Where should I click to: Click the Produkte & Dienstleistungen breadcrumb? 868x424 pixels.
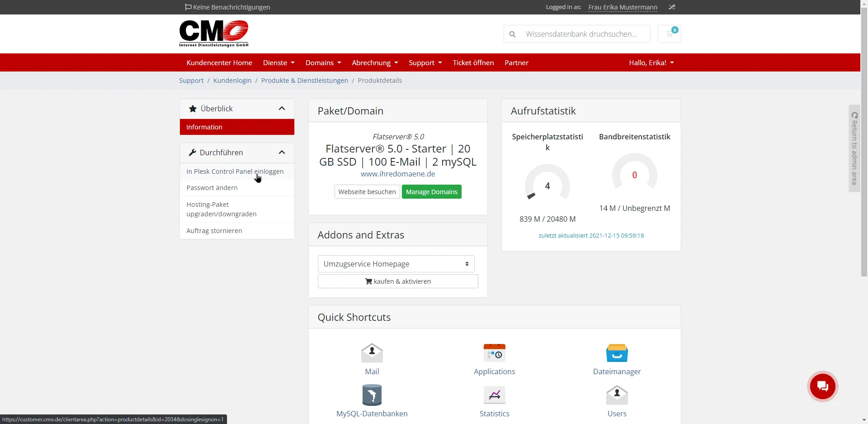coord(305,81)
